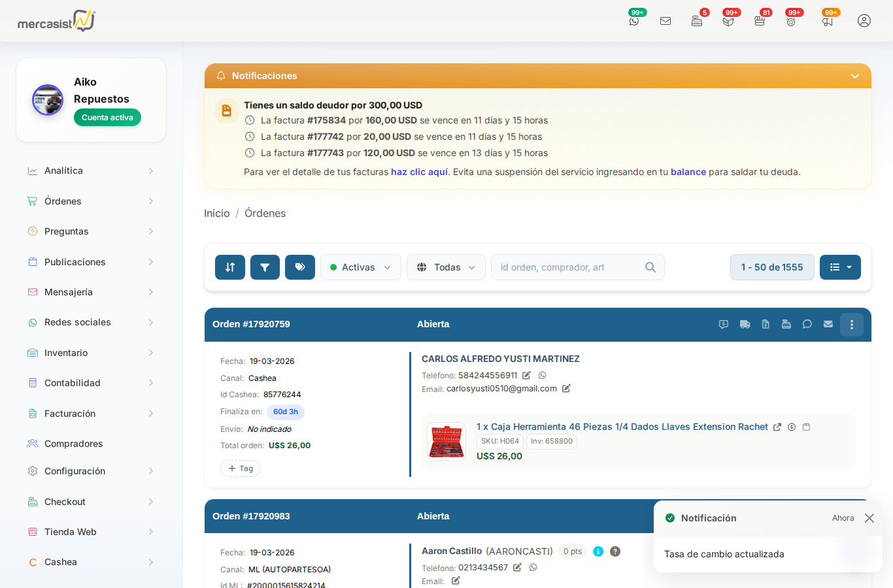Click the red toolbox product thumbnail
This screenshot has width=893, height=588.
[446, 441]
